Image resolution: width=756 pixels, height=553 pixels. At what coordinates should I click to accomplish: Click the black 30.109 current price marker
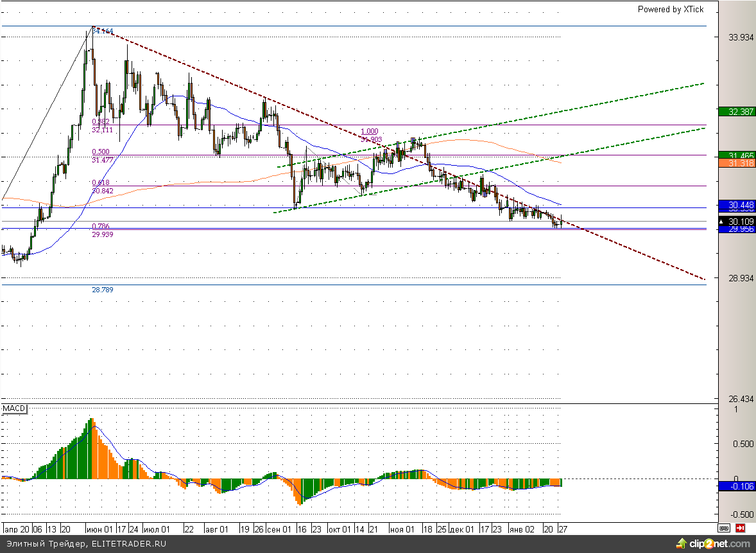tap(737, 221)
